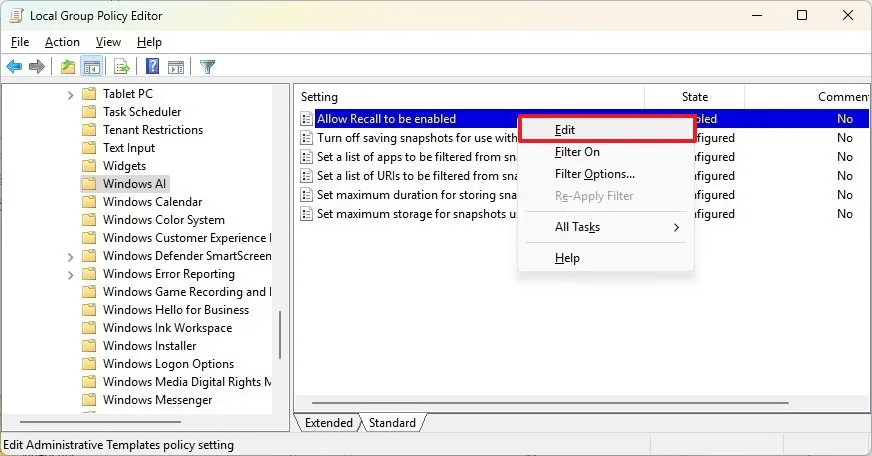872x456 pixels.
Task: Click the icon beside Set maximum storage setting
Action: 306,214
